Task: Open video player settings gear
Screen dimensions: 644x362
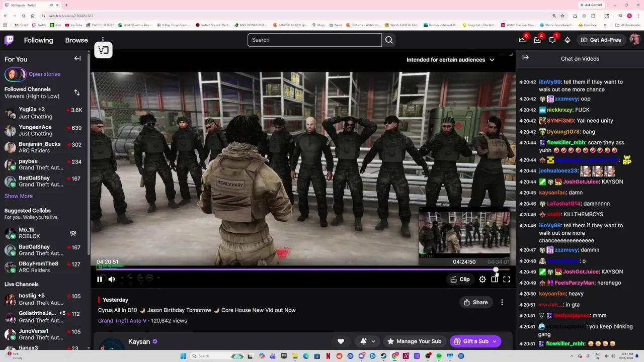Action: click(x=482, y=280)
